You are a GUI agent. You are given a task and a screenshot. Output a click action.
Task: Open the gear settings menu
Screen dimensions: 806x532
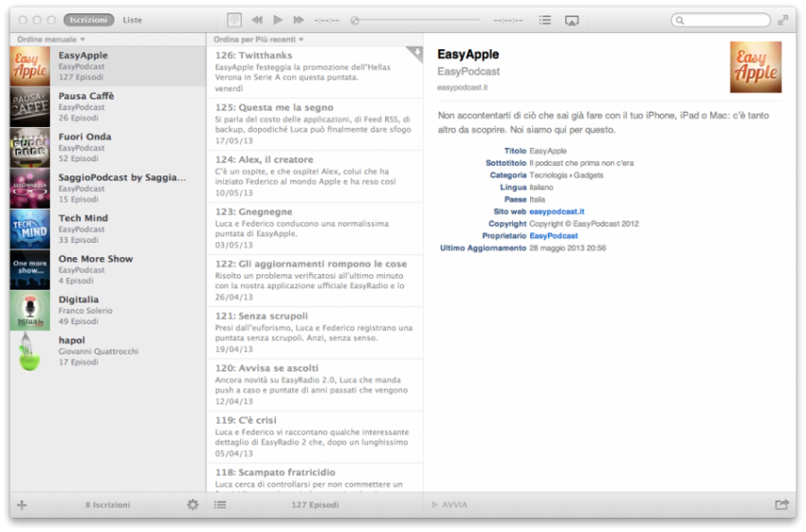192,504
